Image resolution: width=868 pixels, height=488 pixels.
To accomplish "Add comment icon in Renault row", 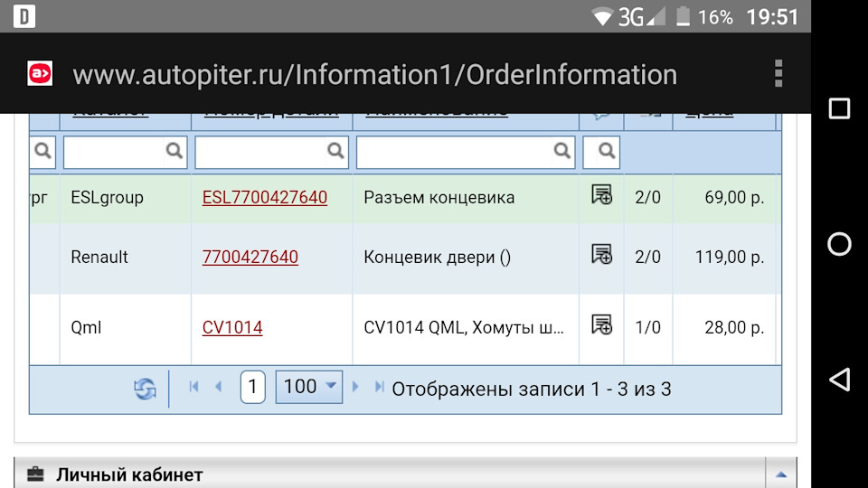I will click(x=601, y=254).
